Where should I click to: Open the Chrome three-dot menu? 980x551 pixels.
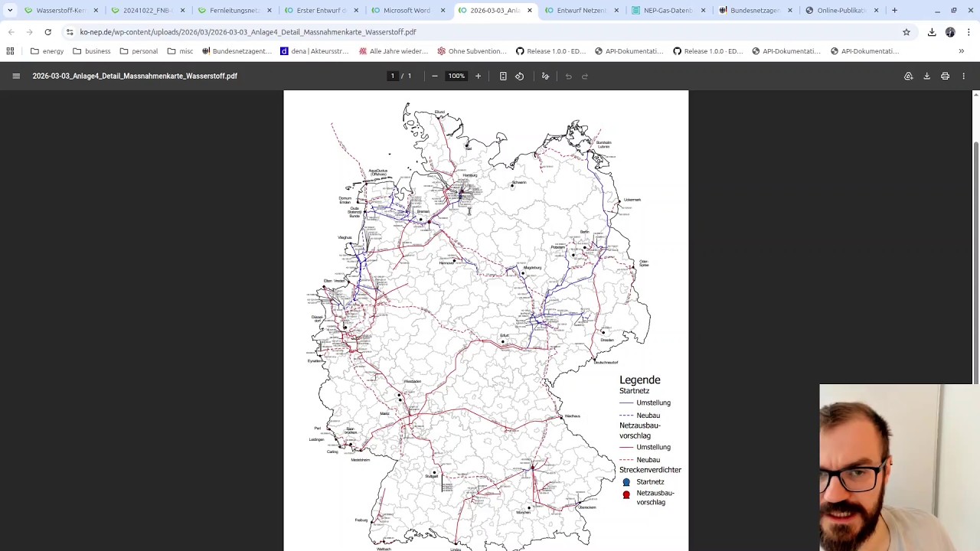969,32
